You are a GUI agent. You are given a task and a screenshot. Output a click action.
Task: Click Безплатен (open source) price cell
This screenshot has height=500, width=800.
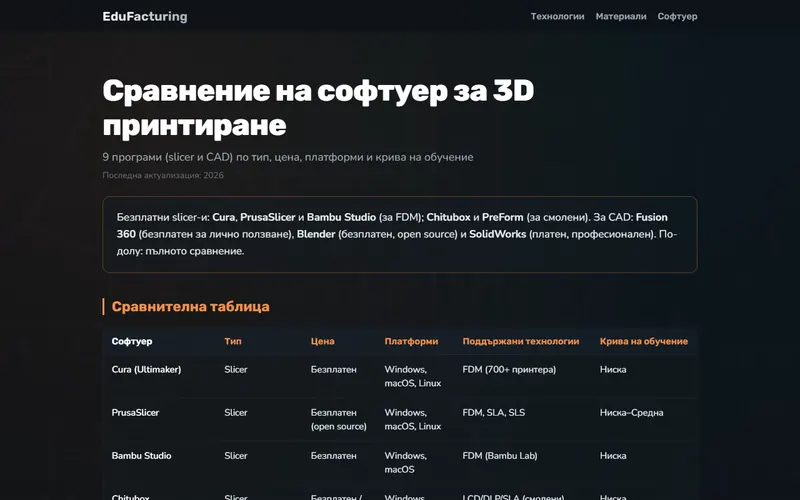(x=339, y=419)
